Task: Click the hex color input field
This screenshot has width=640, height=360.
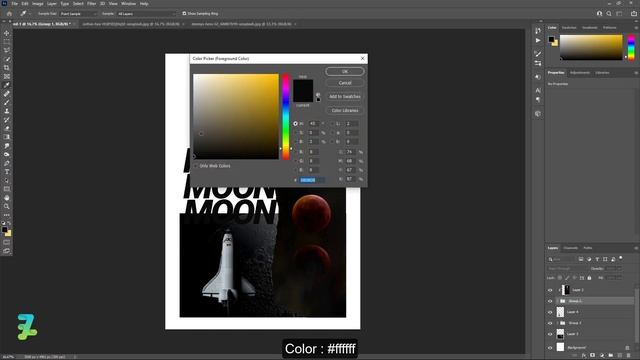Action: point(312,180)
